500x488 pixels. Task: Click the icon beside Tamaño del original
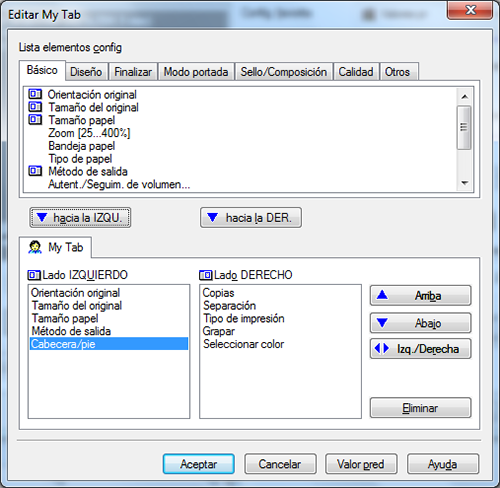tap(35, 107)
